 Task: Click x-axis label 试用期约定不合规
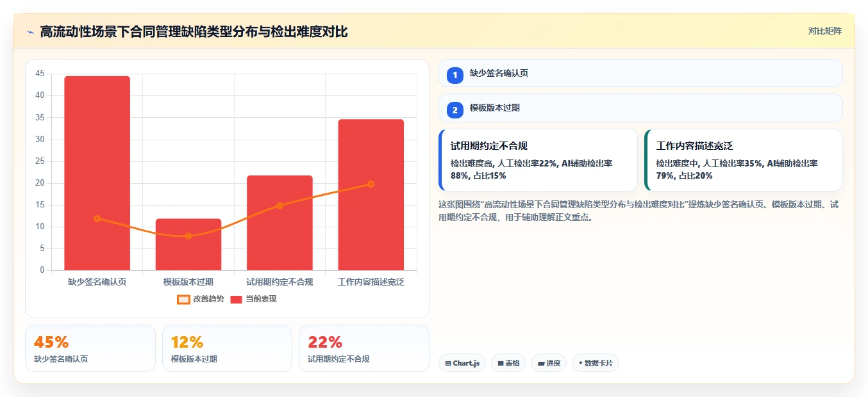click(x=280, y=282)
